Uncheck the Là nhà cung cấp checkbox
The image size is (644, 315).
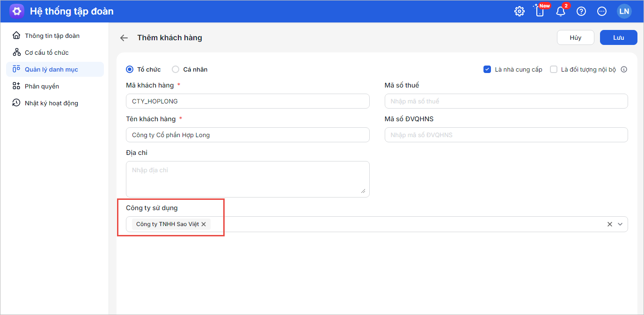pos(487,69)
